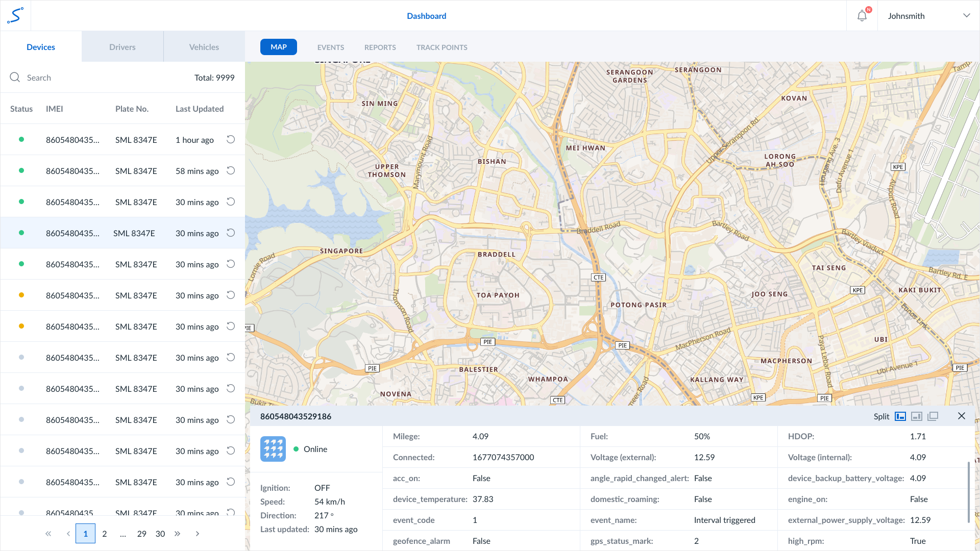
Task: Open the notifications bell
Action: (862, 16)
